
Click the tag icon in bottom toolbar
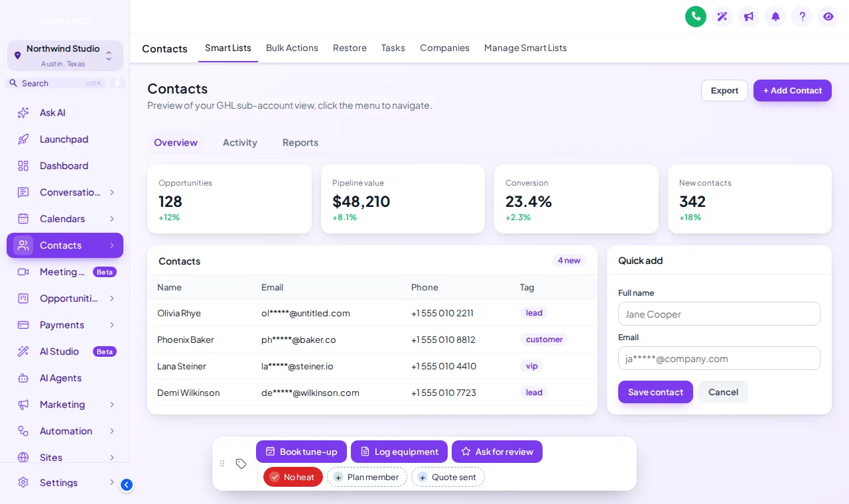(x=241, y=464)
